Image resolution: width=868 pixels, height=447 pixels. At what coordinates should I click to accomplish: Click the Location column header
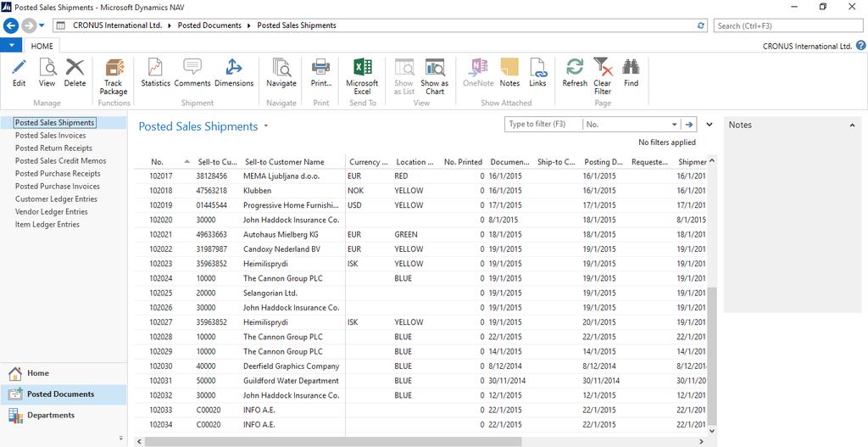pos(415,162)
